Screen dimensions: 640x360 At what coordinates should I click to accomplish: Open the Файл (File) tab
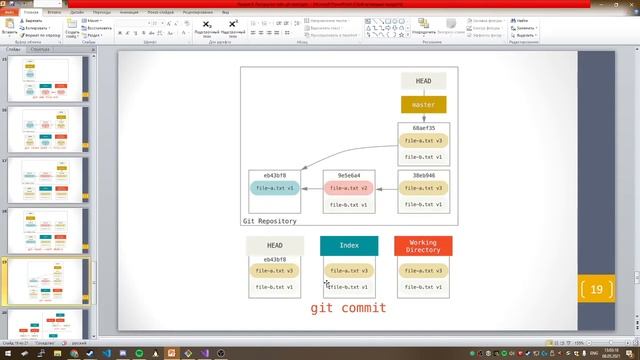point(9,12)
